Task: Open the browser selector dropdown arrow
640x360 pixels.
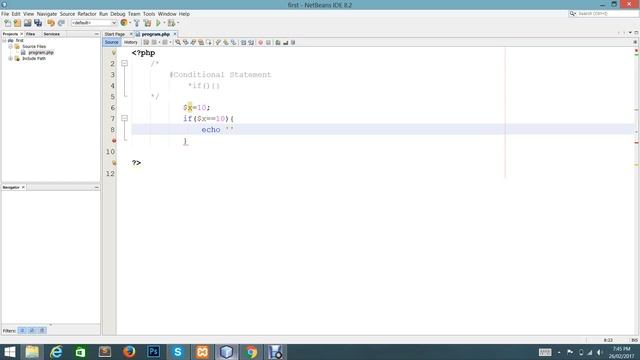Action: click(x=130, y=23)
